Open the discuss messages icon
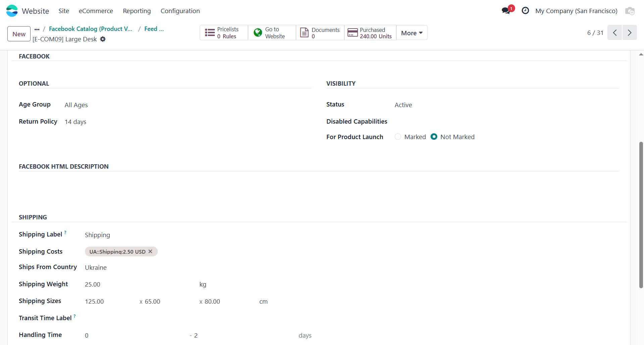This screenshot has width=644, height=345. coord(506,11)
